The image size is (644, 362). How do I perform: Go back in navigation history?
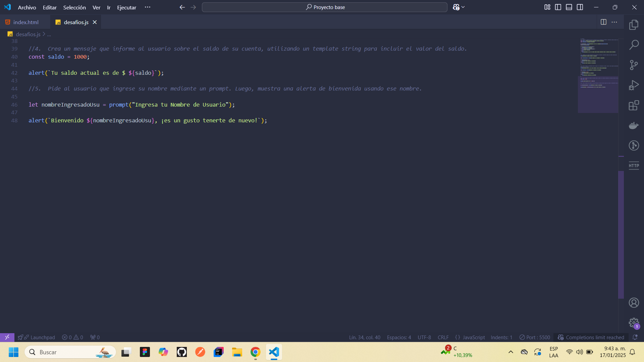(182, 7)
